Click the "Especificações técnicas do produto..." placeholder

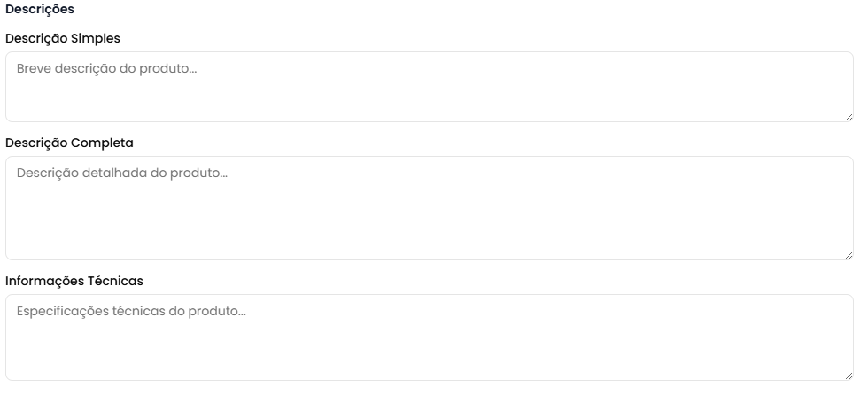point(131,312)
